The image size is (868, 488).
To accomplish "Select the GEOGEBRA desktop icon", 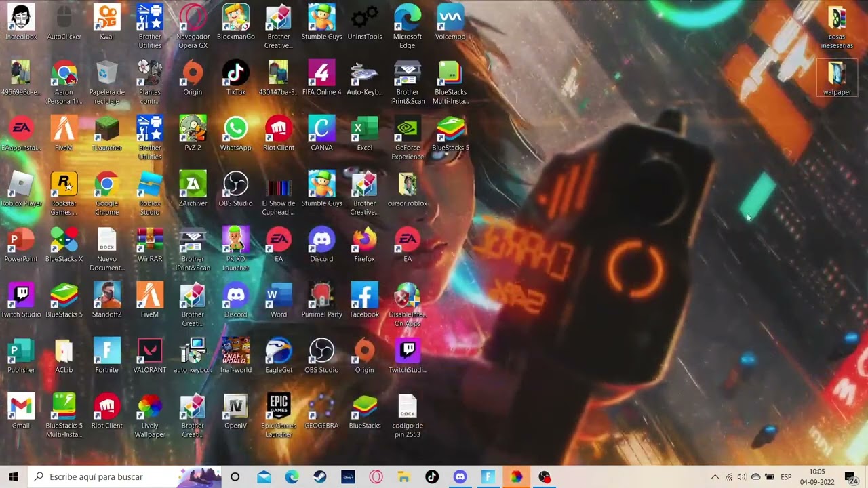I will [321, 411].
